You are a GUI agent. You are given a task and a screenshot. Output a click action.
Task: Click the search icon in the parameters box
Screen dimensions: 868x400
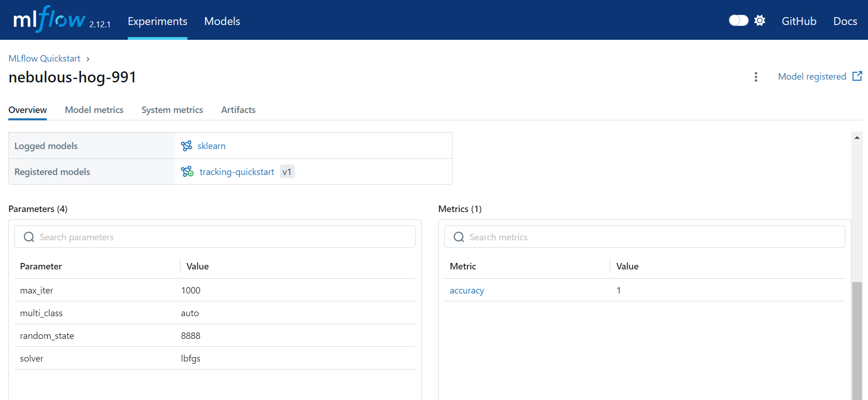pyautogui.click(x=29, y=237)
